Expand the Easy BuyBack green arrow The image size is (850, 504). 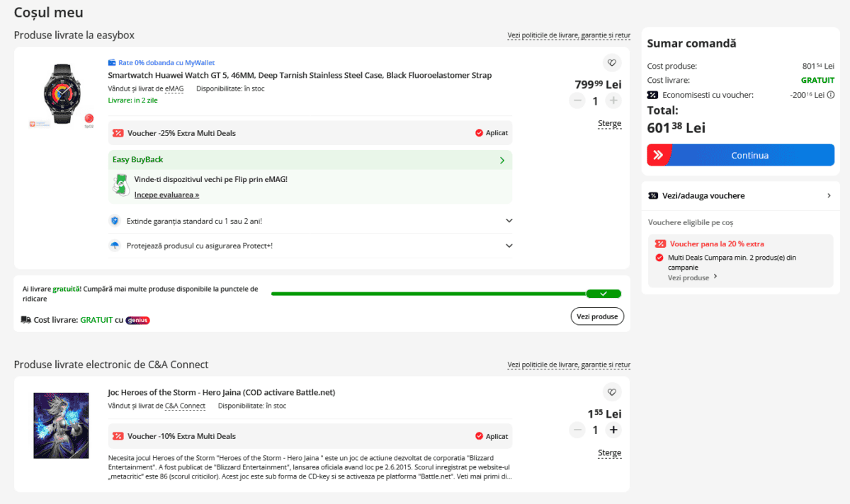click(x=502, y=160)
